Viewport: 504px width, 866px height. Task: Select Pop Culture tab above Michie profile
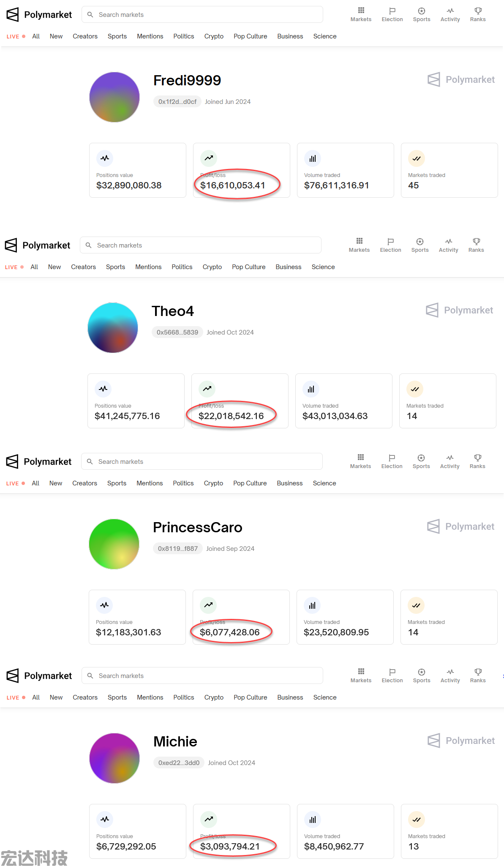coord(251,697)
